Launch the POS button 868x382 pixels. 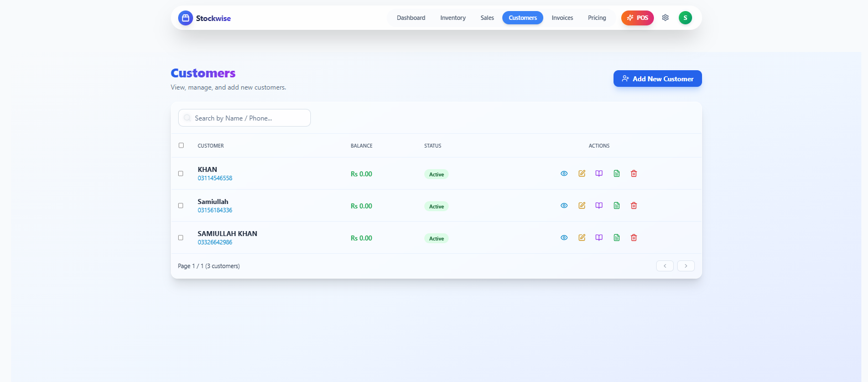pyautogui.click(x=637, y=18)
